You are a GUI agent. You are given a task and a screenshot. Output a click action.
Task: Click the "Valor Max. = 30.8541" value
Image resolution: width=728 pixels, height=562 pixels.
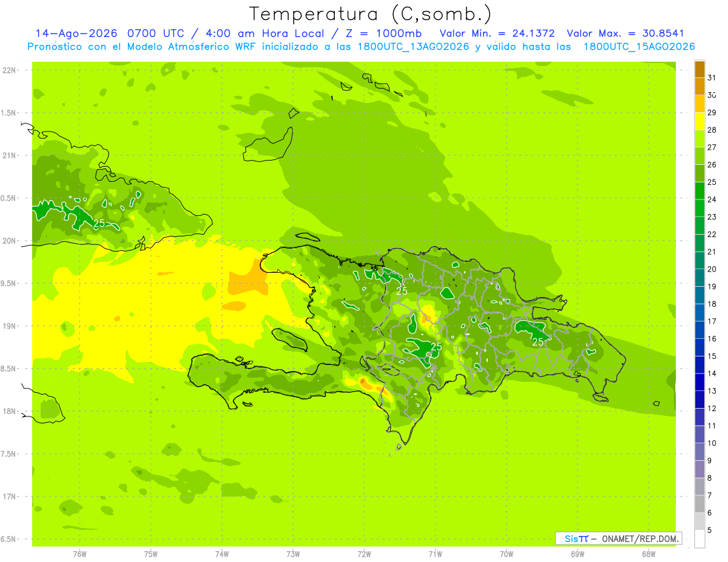pyautogui.click(x=625, y=33)
